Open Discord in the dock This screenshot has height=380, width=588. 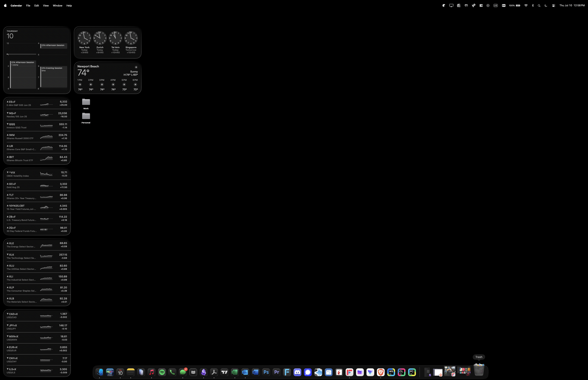[x=297, y=372]
